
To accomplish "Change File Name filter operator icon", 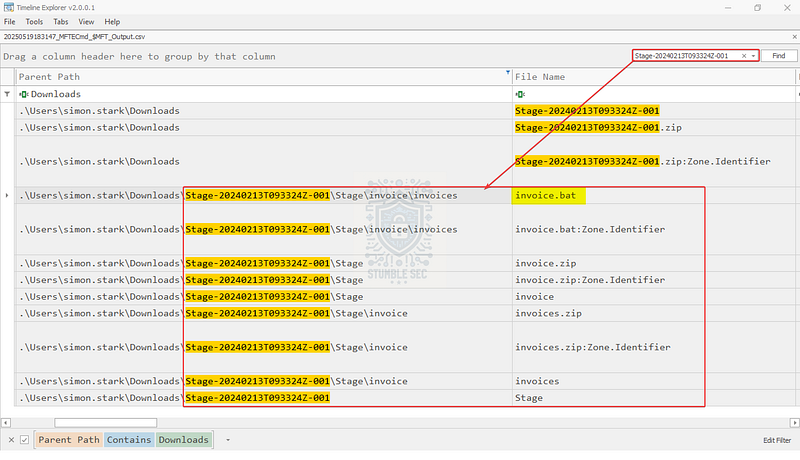I will (520, 94).
